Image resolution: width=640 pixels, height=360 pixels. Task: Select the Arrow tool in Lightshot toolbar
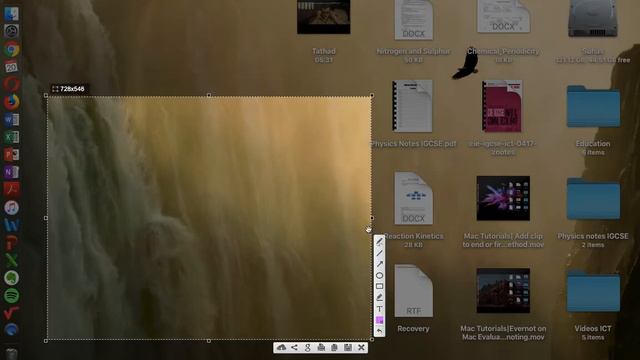(379, 264)
